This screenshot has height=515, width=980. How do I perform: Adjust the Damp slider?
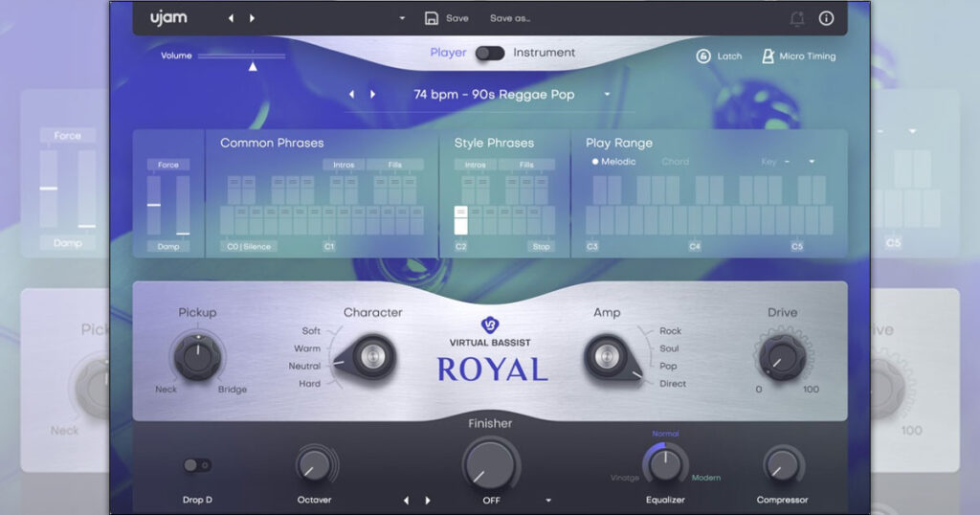tap(183, 205)
